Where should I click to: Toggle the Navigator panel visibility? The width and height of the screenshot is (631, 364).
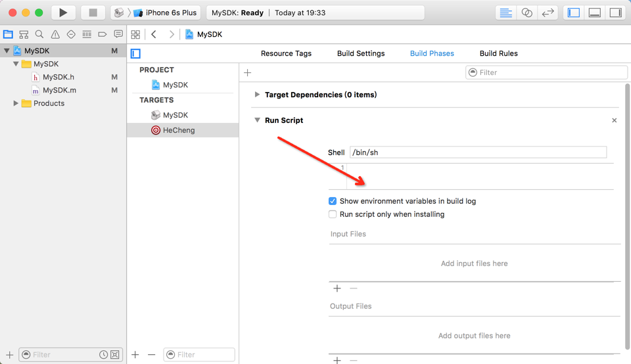[573, 13]
